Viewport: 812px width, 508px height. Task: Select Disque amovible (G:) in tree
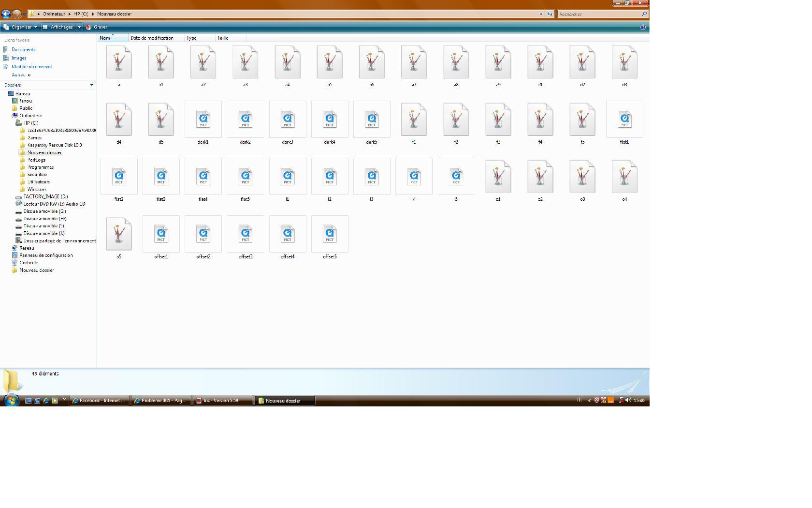(44, 211)
